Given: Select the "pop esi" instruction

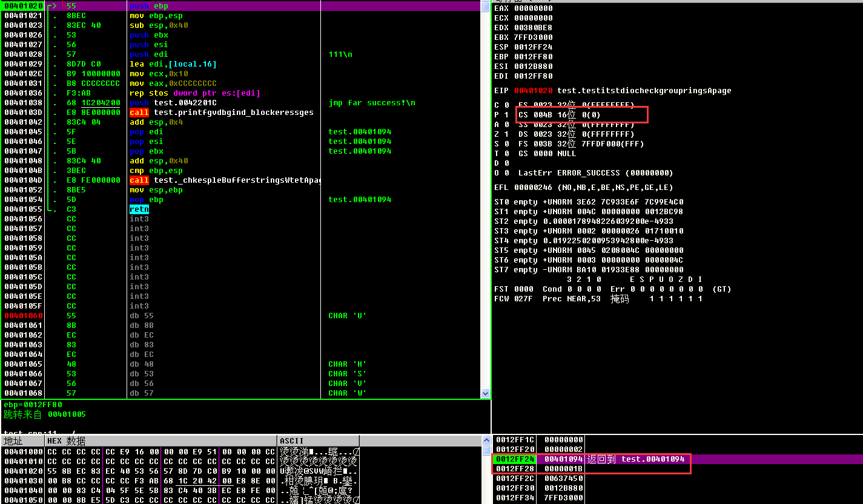Looking at the screenshot, I should [147, 142].
